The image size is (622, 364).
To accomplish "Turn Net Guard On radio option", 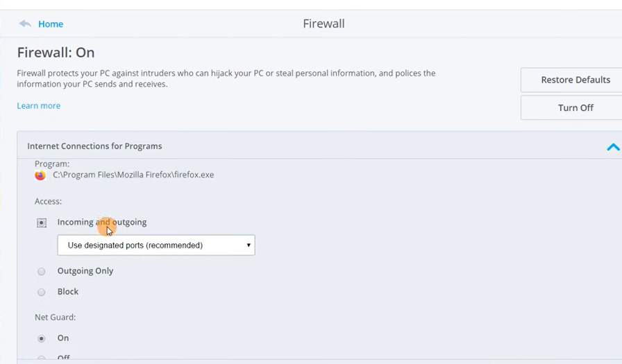I will [x=41, y=338].
